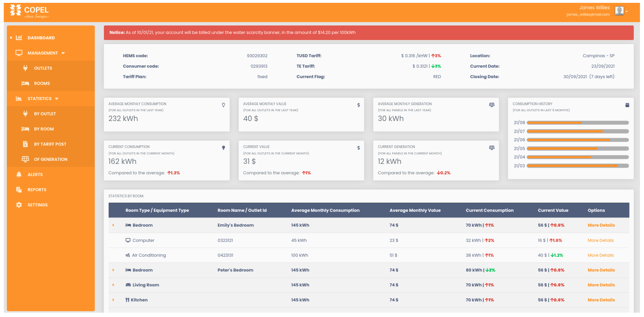This screenshot has height=317, width=644.
Task: Expand Emily's Bedroom row
Action: (113, 225)
